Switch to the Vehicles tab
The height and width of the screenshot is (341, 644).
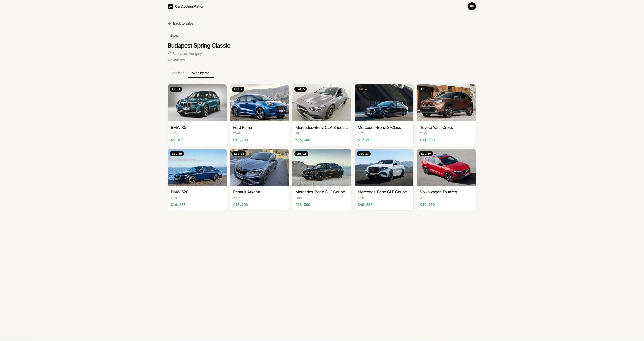point(178,73)
